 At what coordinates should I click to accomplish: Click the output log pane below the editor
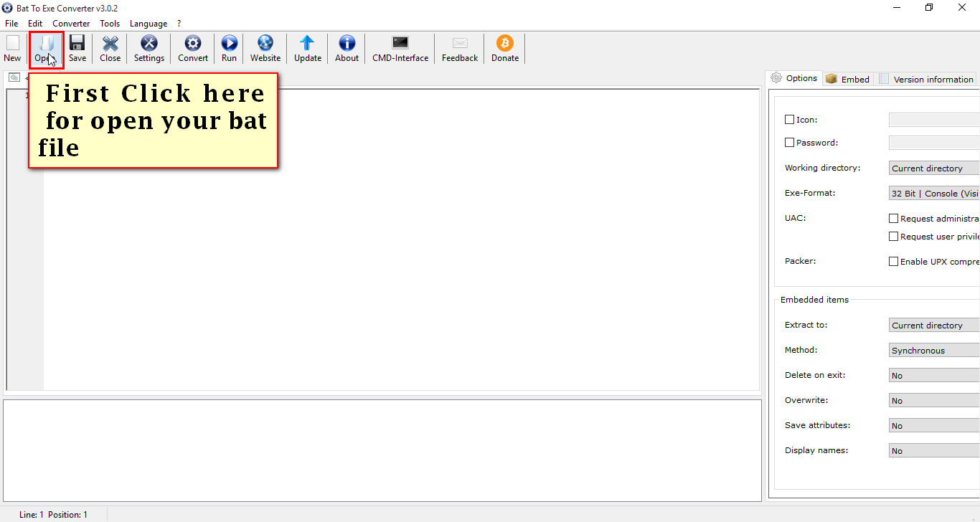coord(382,450)
